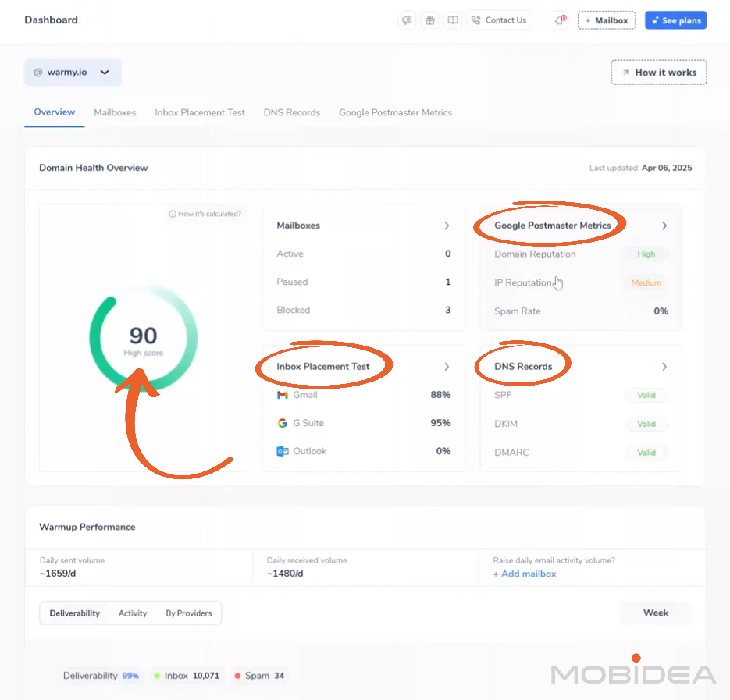The image size is (730, 700).
Task: Expand the Mailboxes card chevron
Action: pyautogui.click(x=447, y=226)
